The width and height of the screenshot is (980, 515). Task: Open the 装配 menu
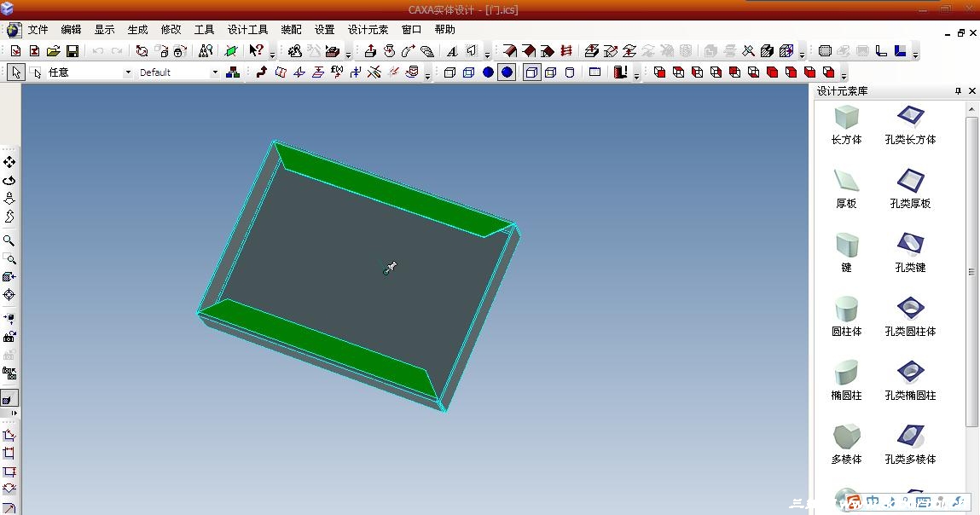click(x=291, y=29)
